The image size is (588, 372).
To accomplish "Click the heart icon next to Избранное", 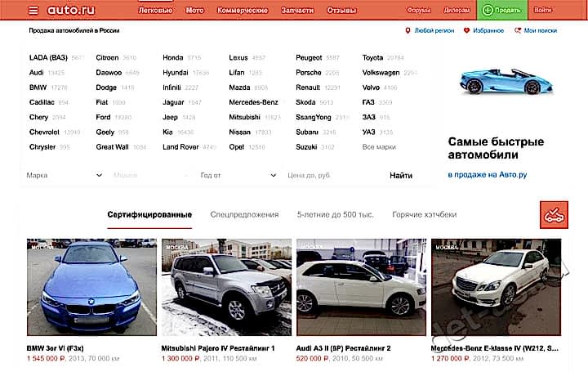I will pos(466,30).
